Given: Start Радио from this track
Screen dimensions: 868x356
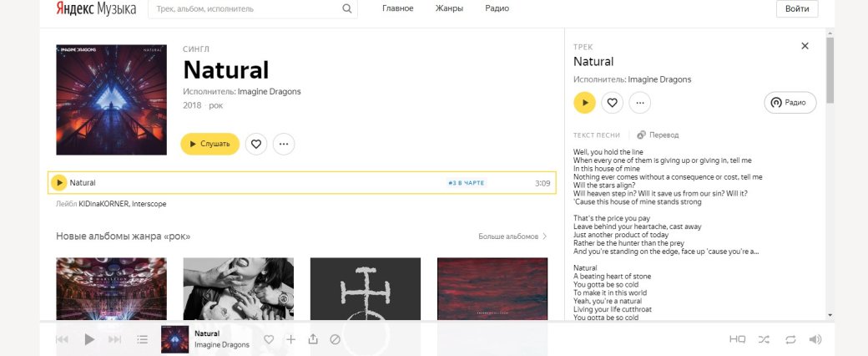Looking at the screenshot, I should (790, 103).
